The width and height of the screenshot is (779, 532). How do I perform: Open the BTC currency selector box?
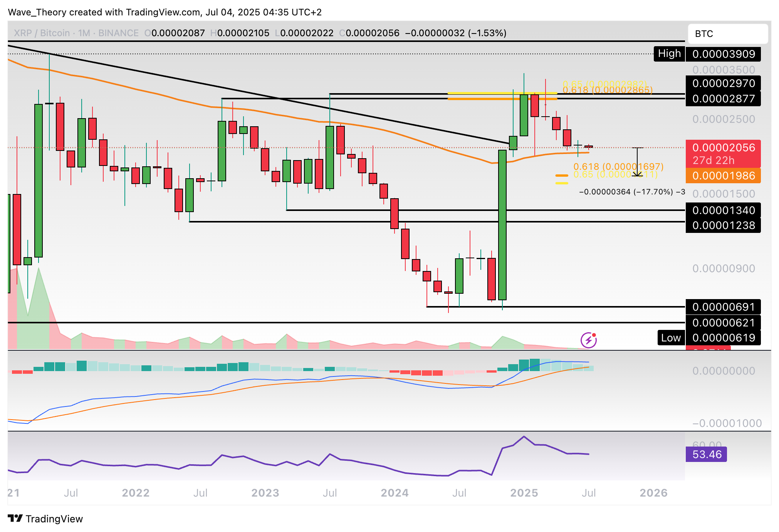point(727,34)
